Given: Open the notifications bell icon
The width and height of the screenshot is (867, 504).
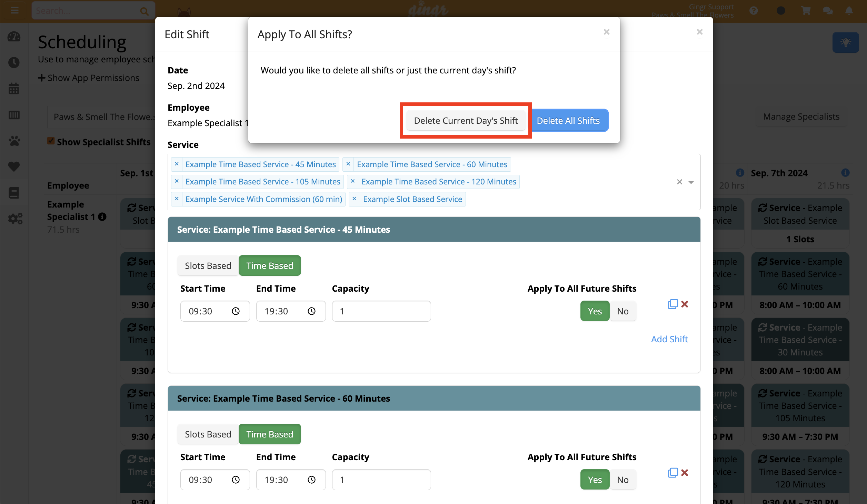Looking at the screenshot, I should pos(849,11).
